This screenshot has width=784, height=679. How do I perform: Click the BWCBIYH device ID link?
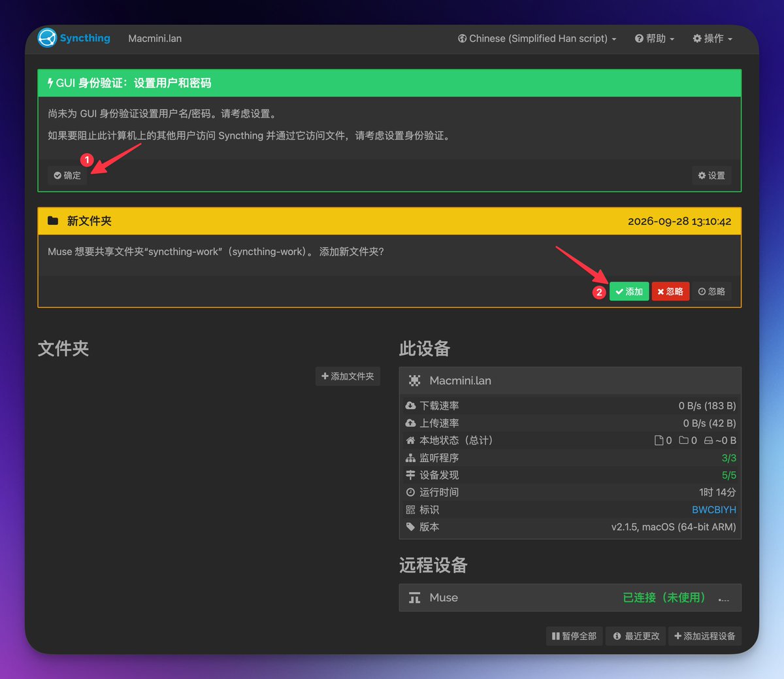pos(714,510)
